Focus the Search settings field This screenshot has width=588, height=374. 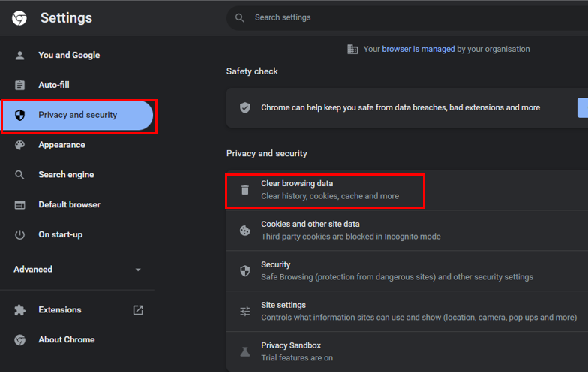point(407,18)
